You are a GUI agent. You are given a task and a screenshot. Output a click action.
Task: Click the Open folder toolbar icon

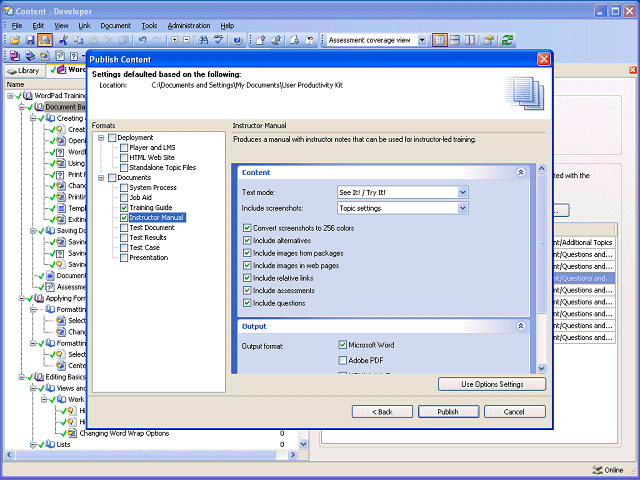tap(16, 40)
